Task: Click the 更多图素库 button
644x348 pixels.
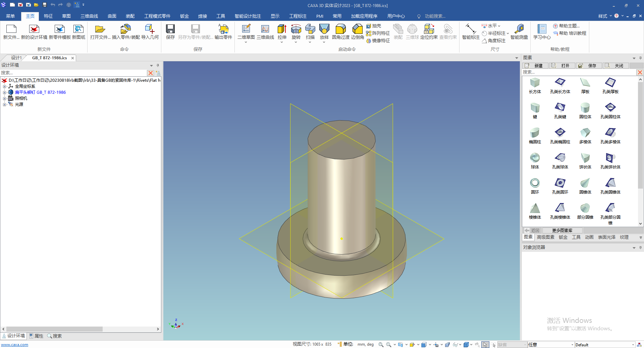Action: pos(562,230)
